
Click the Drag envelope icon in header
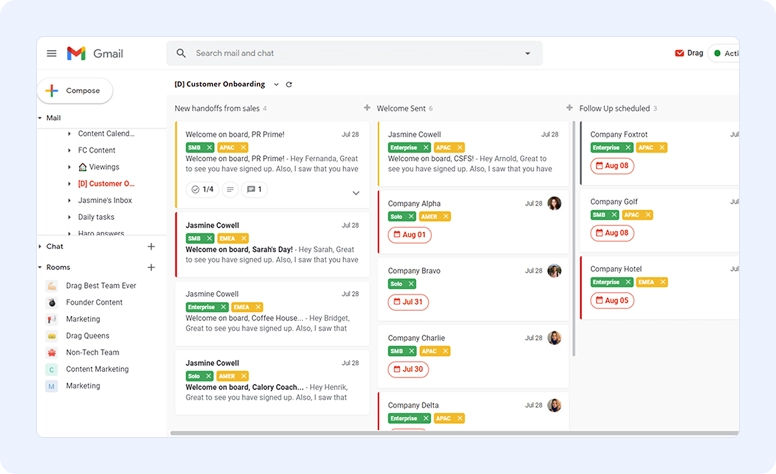[680, 53]
